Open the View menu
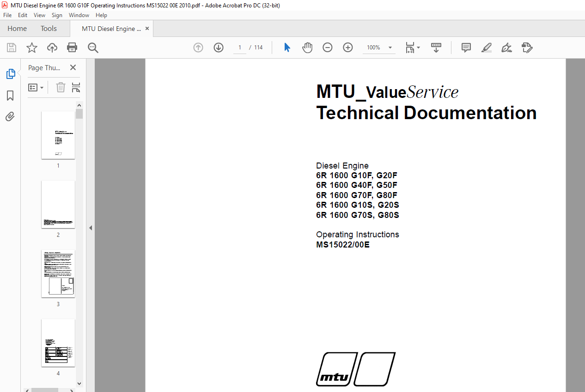The width and height of the screenshot is (585, 392). (40, 15)
